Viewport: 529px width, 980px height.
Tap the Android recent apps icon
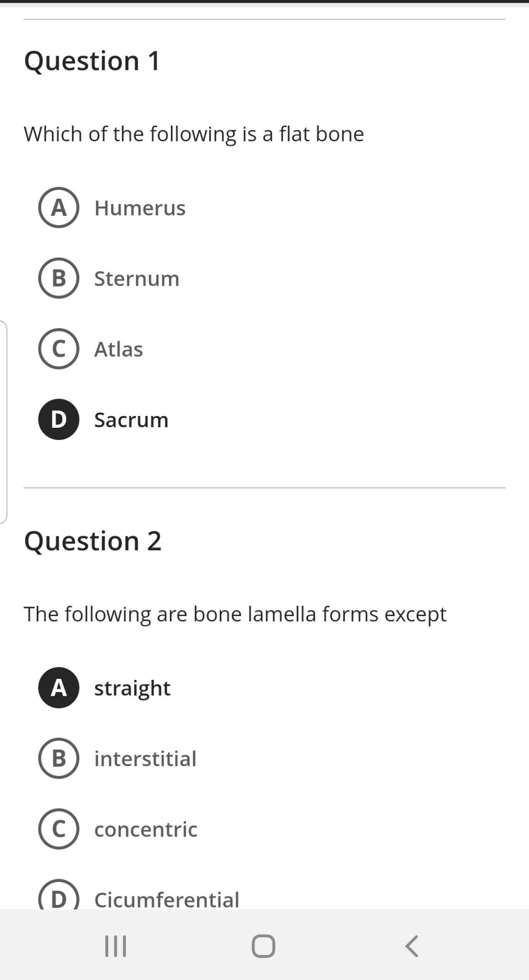116,946
